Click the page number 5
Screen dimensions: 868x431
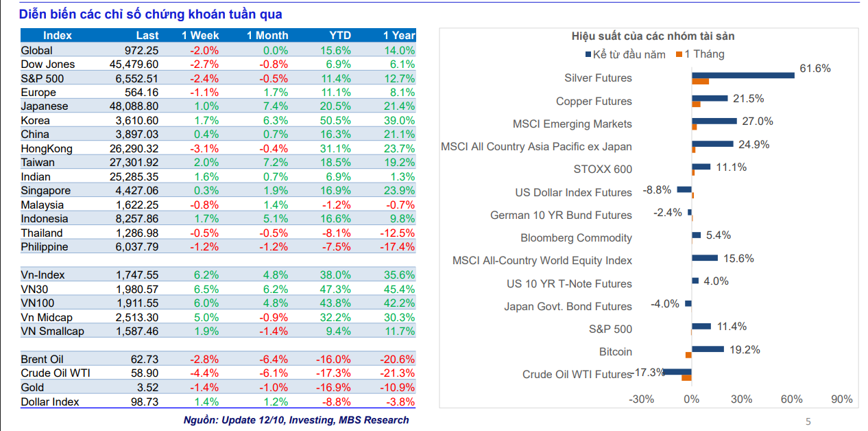coord(808,421)
